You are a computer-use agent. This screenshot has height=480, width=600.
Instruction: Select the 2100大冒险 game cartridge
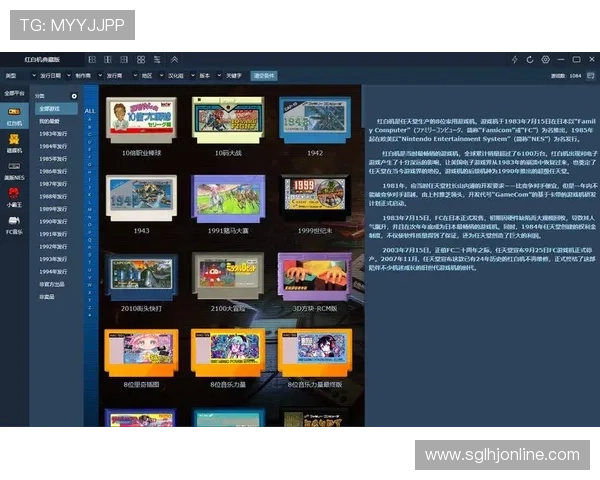[x=228, y=276]
